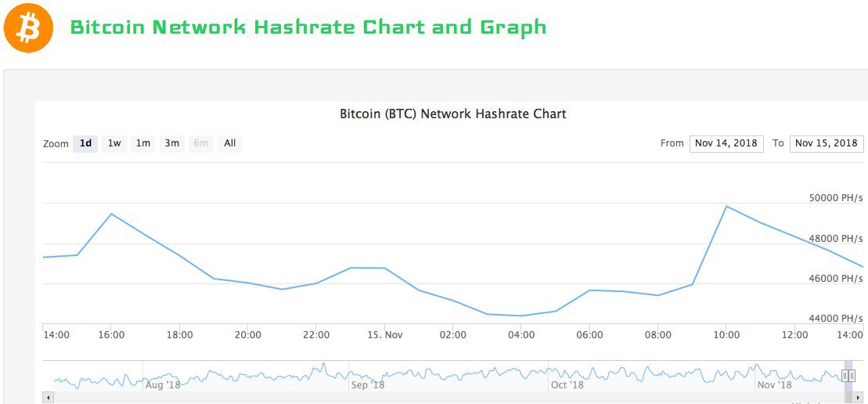
Task: Click the 44000 PH/s axis label
Action: (836, 319)
